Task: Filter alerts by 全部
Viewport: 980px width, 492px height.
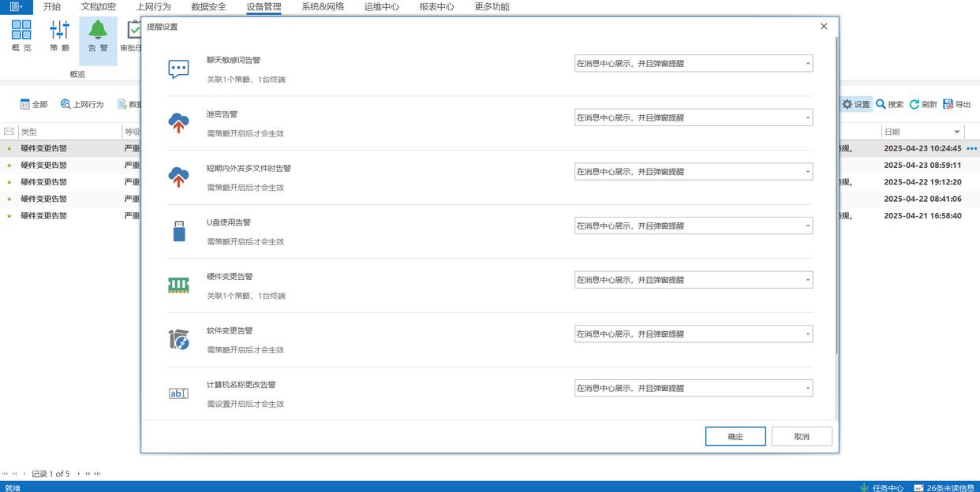Action: [34, 104]
